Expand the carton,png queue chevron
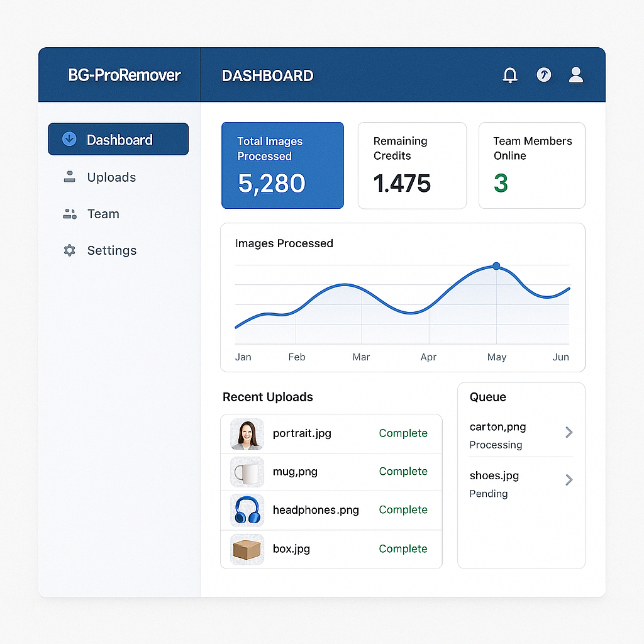Viewport: 644px width, 644px height. tap(569, 432)
